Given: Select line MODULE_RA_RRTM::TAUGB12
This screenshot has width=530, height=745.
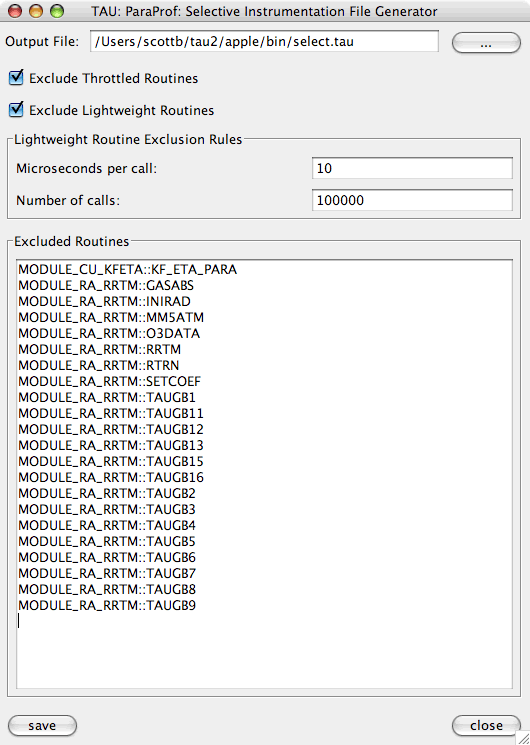Looking at the screenshot, I should (x=111, y=430).
